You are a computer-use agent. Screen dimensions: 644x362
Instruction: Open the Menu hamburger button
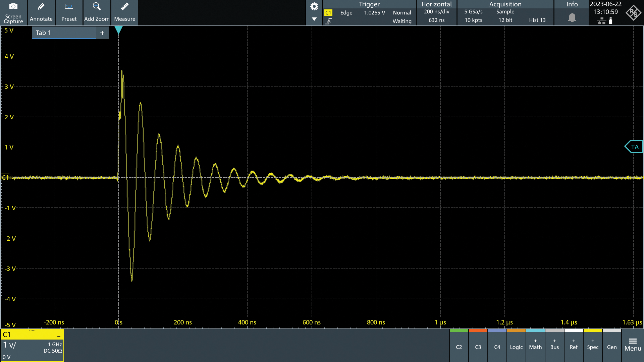pos(633,345)
